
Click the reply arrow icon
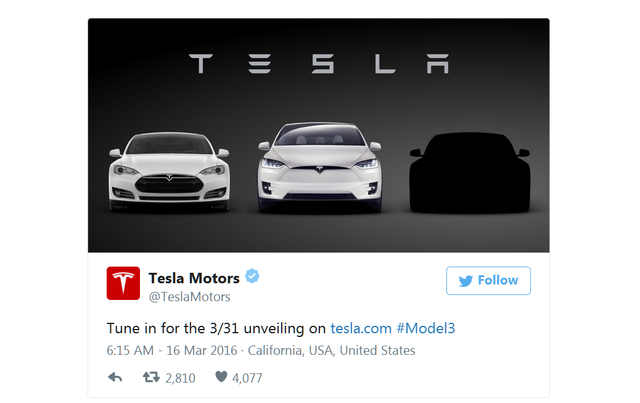point(115,377)
